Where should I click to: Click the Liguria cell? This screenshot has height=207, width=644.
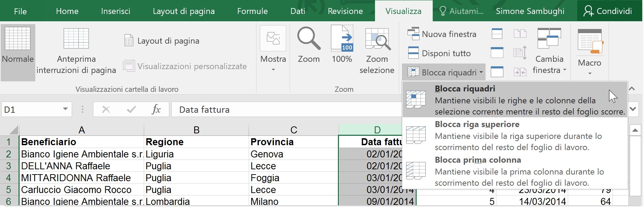(196, 154)
